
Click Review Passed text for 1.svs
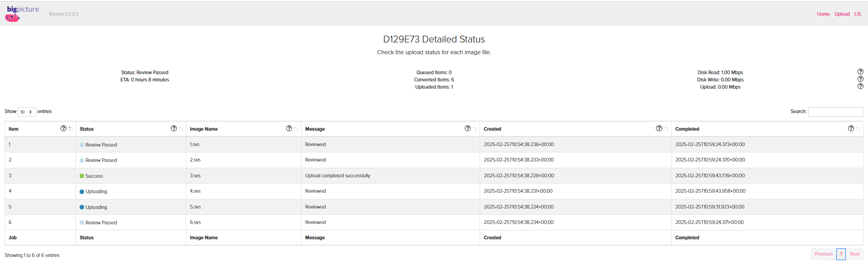tap(101, 145)
